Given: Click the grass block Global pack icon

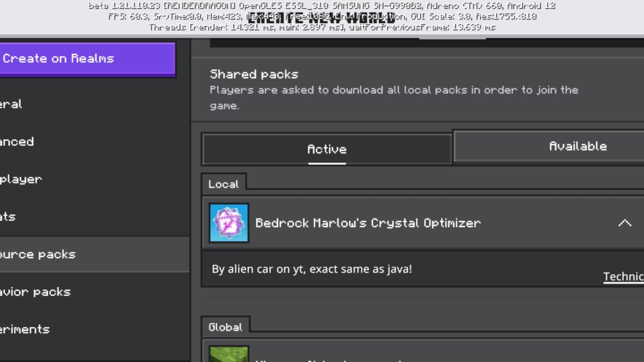Looking at the screenshot, I should 229,354.
